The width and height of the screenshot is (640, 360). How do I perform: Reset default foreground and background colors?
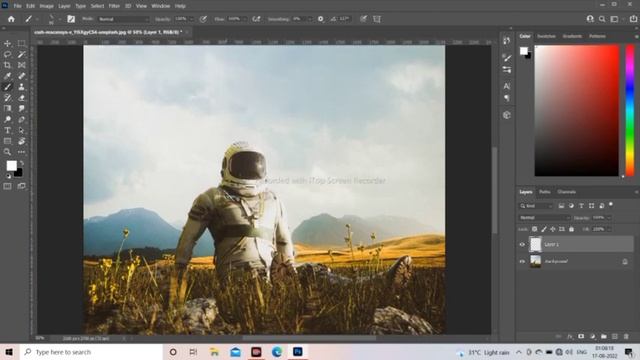8,176
